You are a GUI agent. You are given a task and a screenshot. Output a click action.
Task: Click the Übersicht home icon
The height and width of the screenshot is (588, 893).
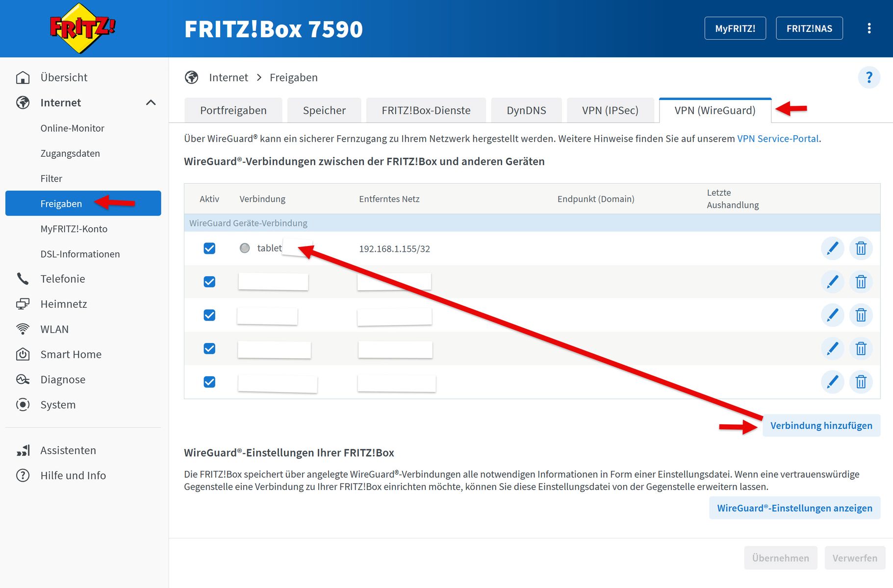tap(23, 77)
